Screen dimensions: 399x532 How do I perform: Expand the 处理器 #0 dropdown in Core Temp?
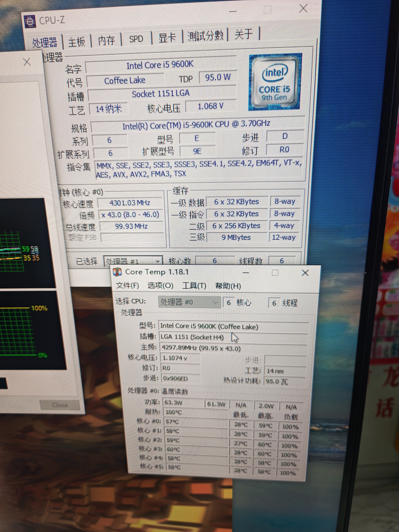point(189,302)
